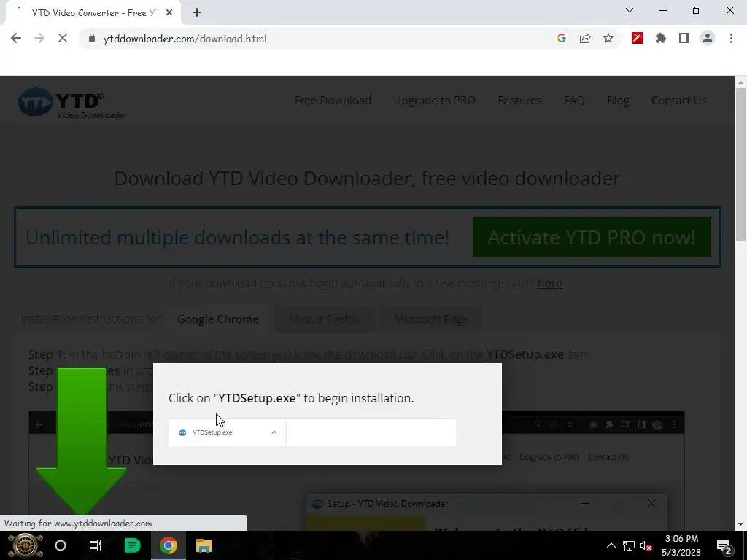Viewport: 747px width, 560px height.
Task: Select Microsoft Edge instructions tab
Action: (431, 319)
